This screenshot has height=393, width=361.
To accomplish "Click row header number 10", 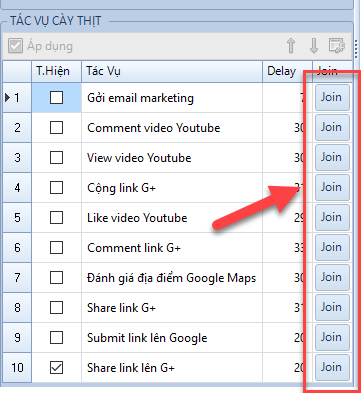I will (x=17, y=368).
